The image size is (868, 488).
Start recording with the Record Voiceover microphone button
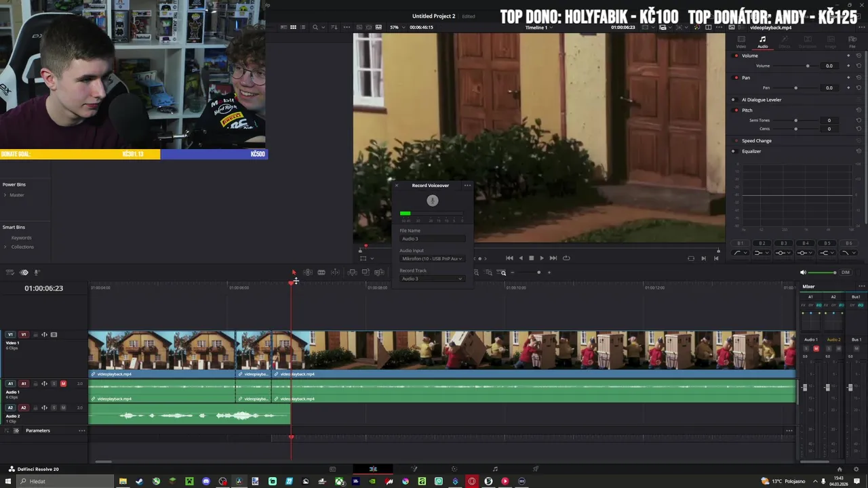click(x=433, y=201)
